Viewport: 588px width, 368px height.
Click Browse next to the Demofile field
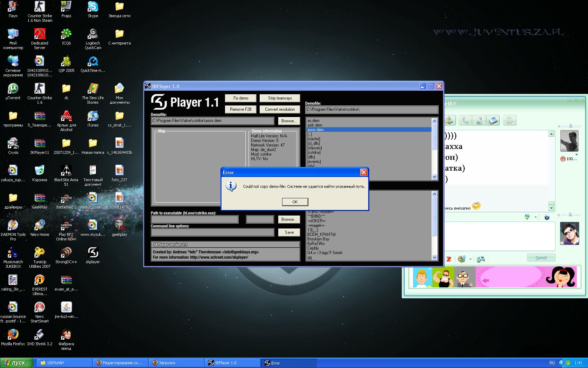click(289, 121)
